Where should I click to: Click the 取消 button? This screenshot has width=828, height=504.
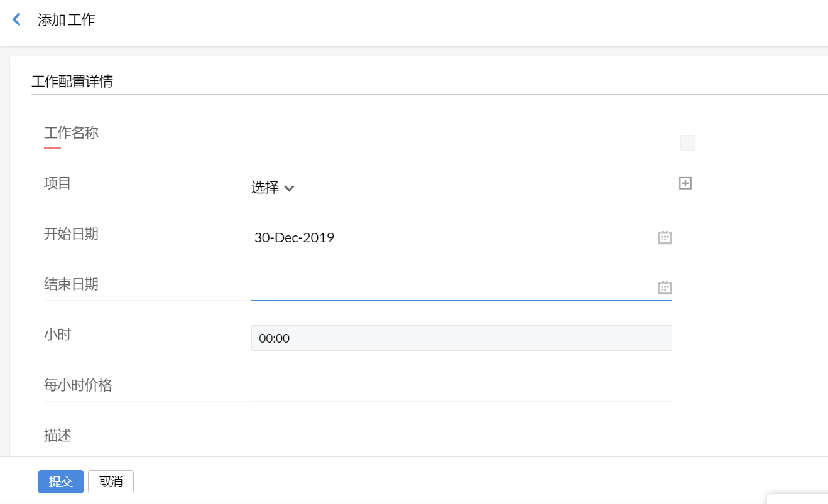[111, 482]
